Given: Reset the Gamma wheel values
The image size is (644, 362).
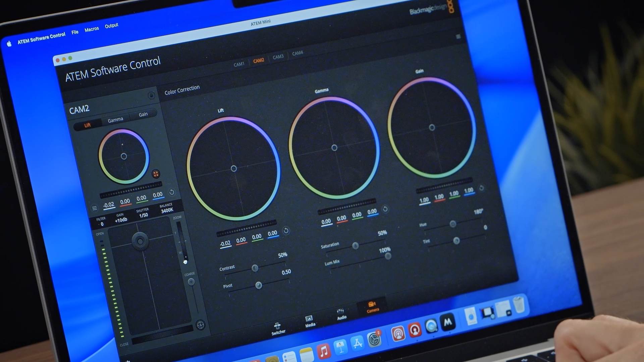Looking at the screenshot, I should 385,209.
